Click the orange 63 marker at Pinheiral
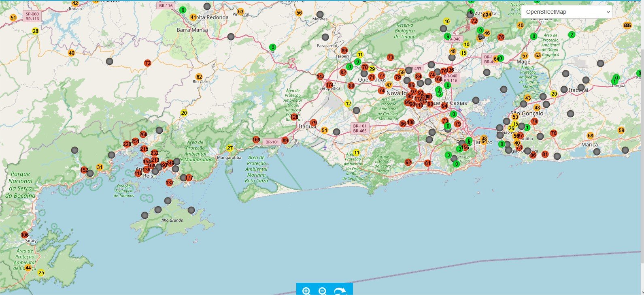644x295 pixels. coord(241,12)
